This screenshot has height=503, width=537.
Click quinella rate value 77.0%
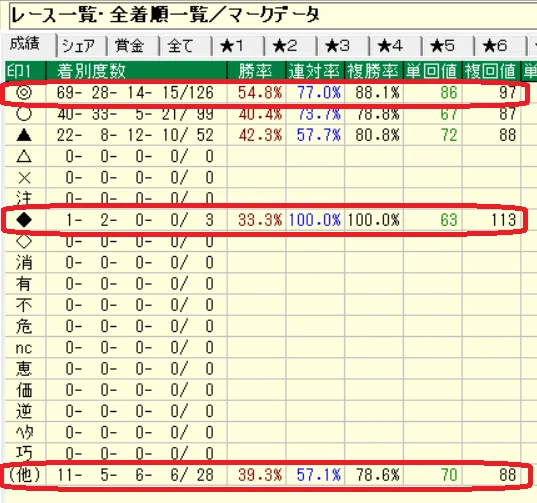click(319, 92)
